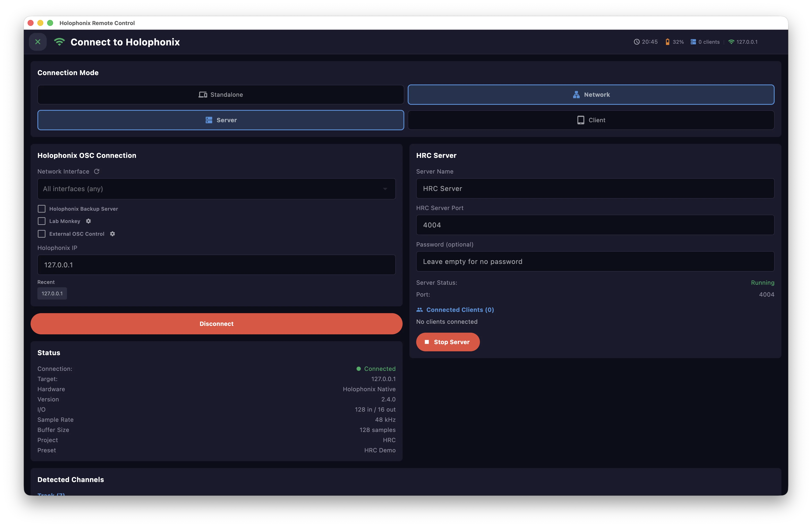Click the people icon near Connected Clients
Image resolution: width=812 pixels, height=527 pixels.
(x=419, y=310)
